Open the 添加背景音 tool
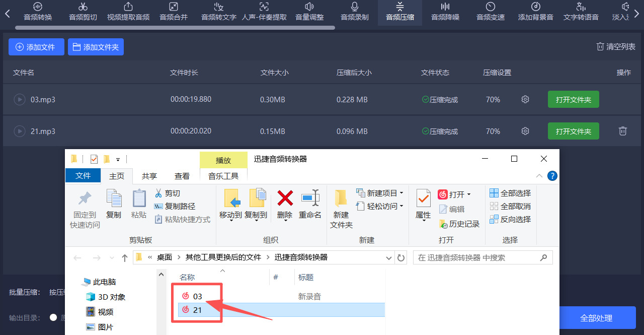 click(536, 12)
